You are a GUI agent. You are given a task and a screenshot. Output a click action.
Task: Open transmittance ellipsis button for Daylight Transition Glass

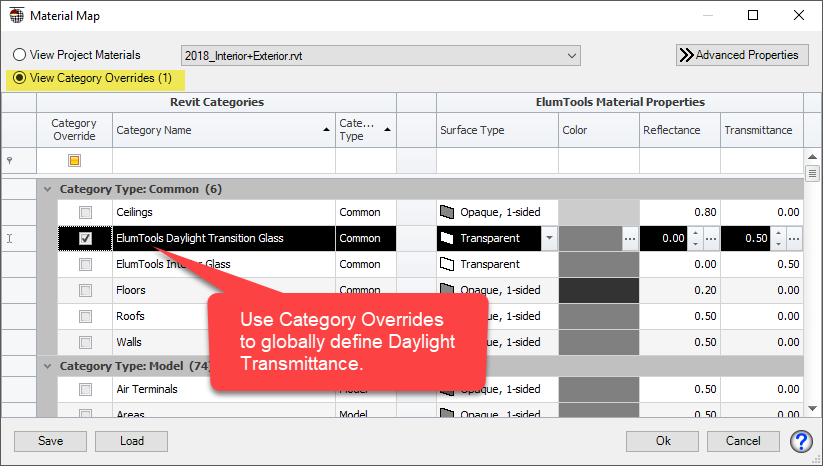794,238
